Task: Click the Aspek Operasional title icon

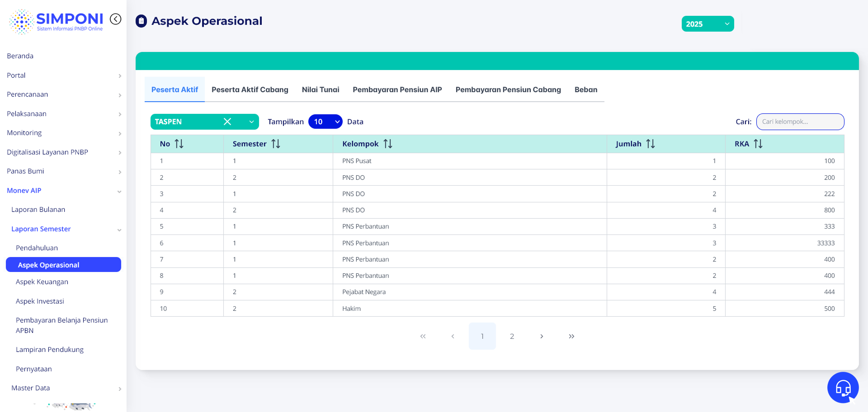Action: point(142,21)
